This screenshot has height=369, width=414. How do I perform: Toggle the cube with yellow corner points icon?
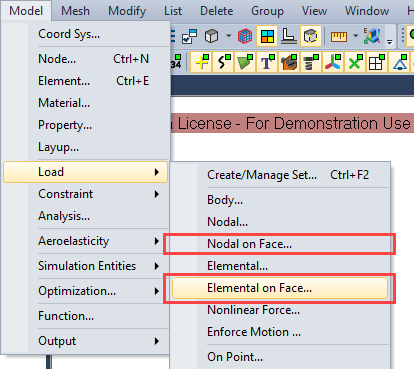pyautogui.click(x=311, y=36)
